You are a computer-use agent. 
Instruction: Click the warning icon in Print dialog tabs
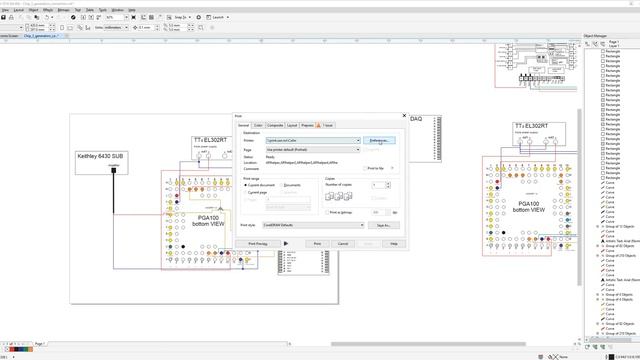(318, 125)
